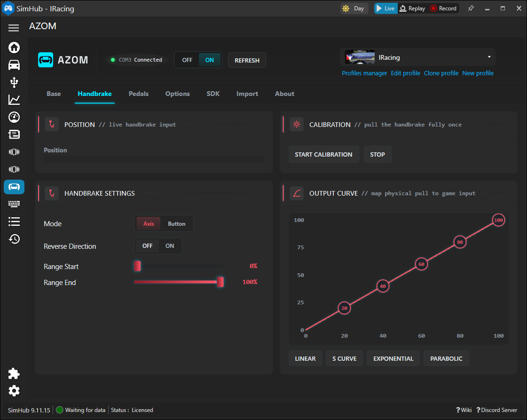527x420 pixels.
Task: Open the About tab
Action: point(284,94)
